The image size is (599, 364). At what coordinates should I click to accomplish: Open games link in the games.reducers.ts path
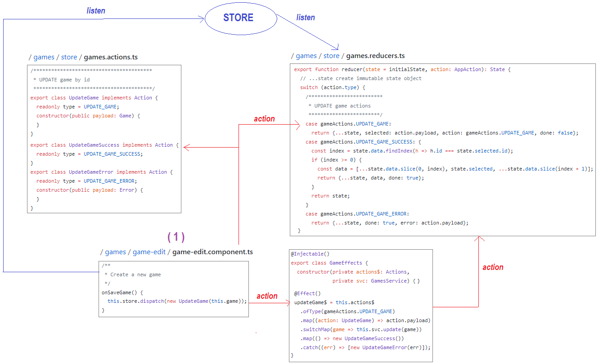tap(306, 56)
